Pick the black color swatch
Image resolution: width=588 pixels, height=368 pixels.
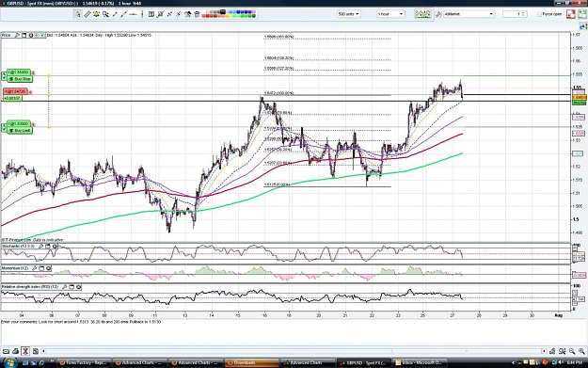coord(222,12)
